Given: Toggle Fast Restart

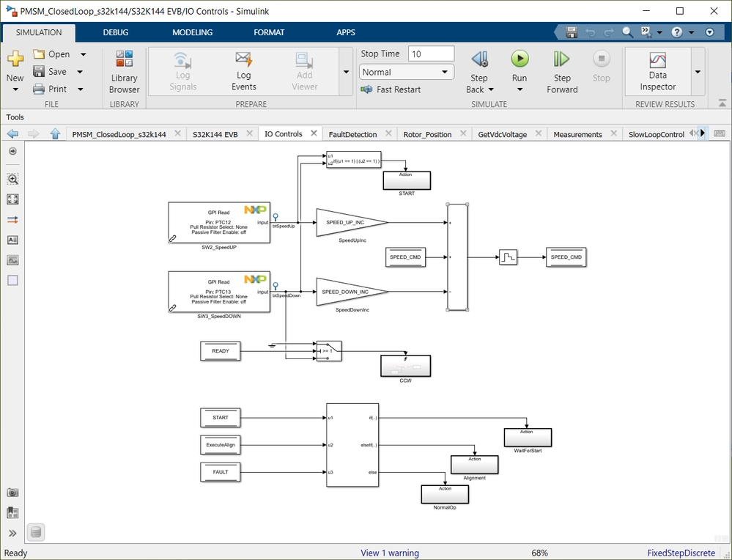Looking at the screenshot, I should point(391,89).
